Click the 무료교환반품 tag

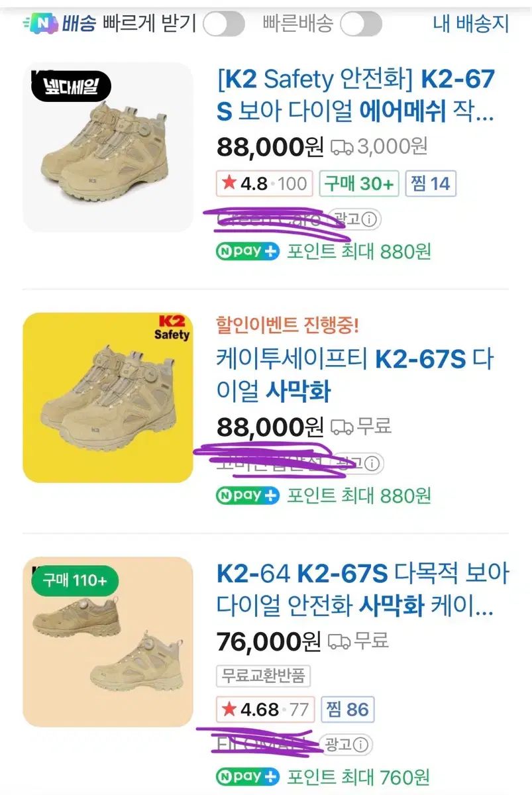(x=263, y=676)
